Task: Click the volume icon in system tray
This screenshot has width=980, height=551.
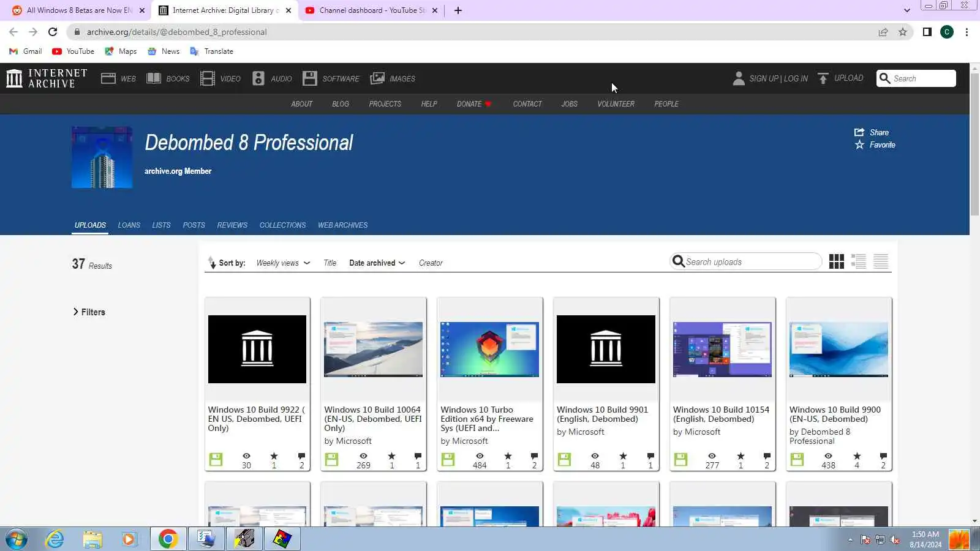Action: (x=895, y=540)
